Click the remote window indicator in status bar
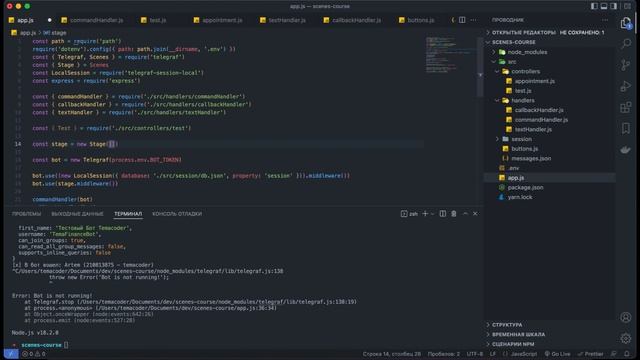640x360 pixels. coord(11,354)
